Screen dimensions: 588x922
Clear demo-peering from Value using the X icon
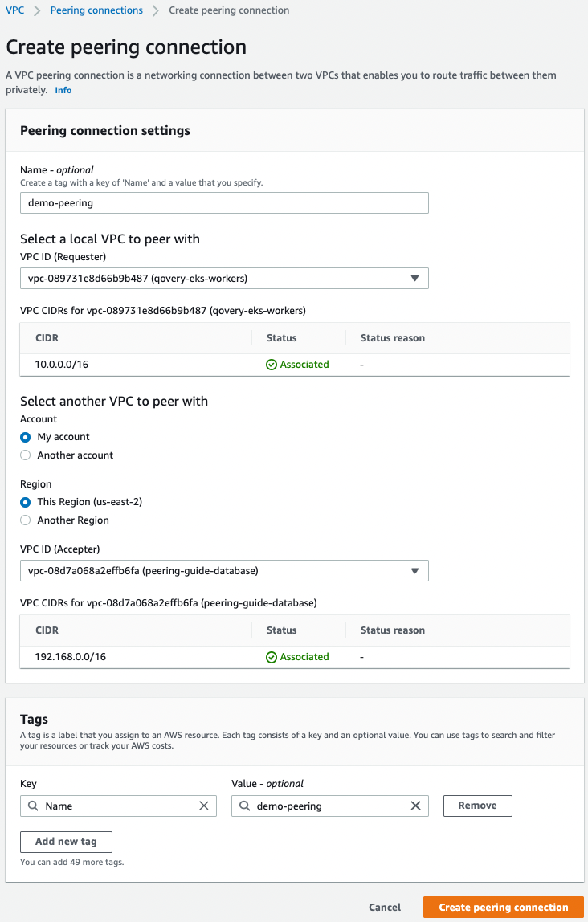click(x=416, y=806)
